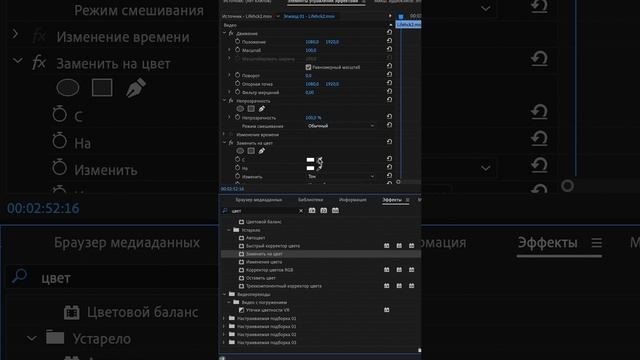
Task: Select the Изменение цвета effect
Action: tap(264, 262)
